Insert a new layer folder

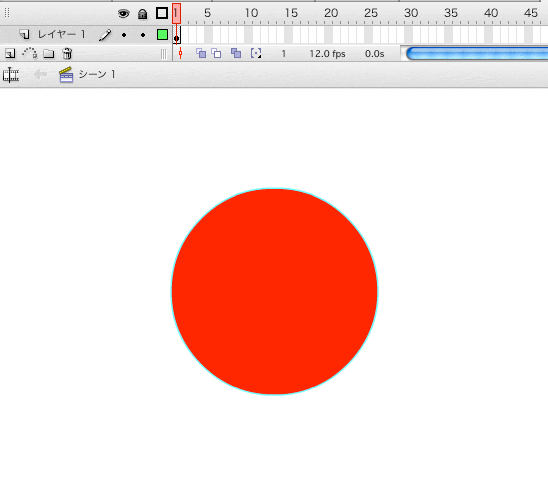pos(49,53)
